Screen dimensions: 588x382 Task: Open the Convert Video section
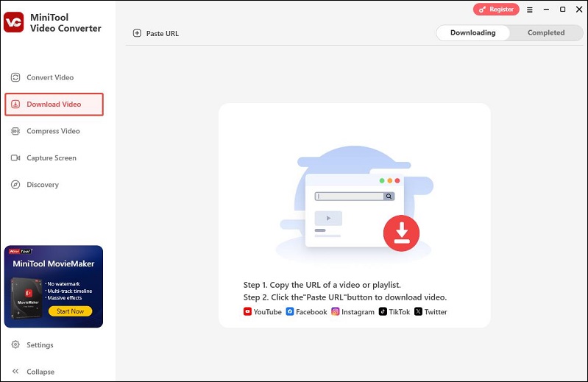[54, 77]
